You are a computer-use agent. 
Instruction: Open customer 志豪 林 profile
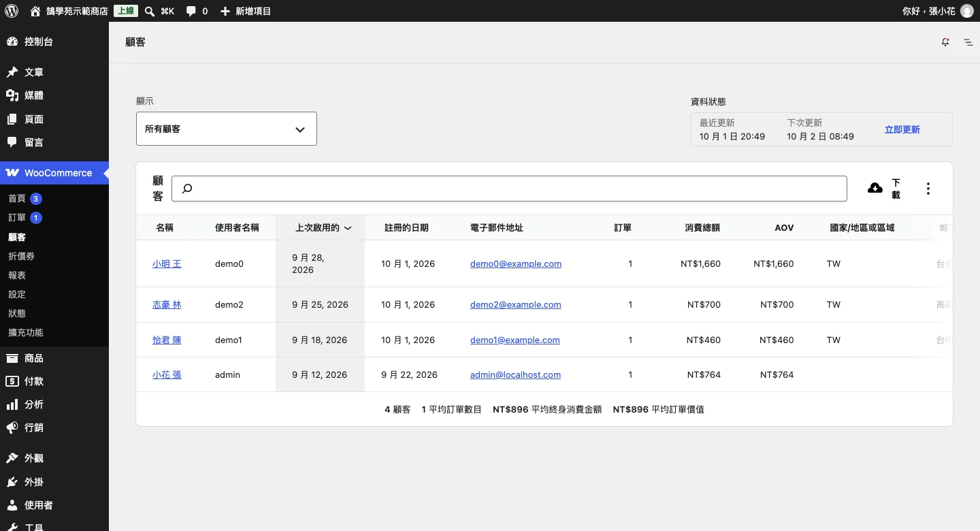point(167,305)
